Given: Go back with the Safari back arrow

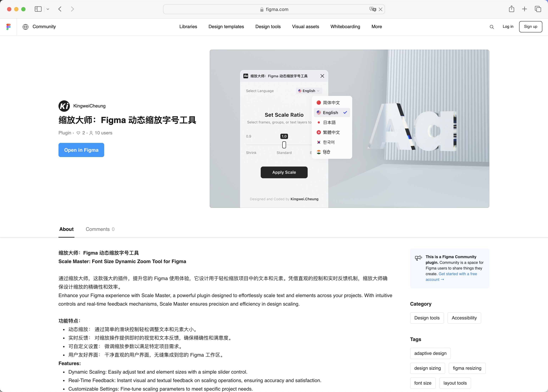Looking at the screenshot, I should 60,9.
